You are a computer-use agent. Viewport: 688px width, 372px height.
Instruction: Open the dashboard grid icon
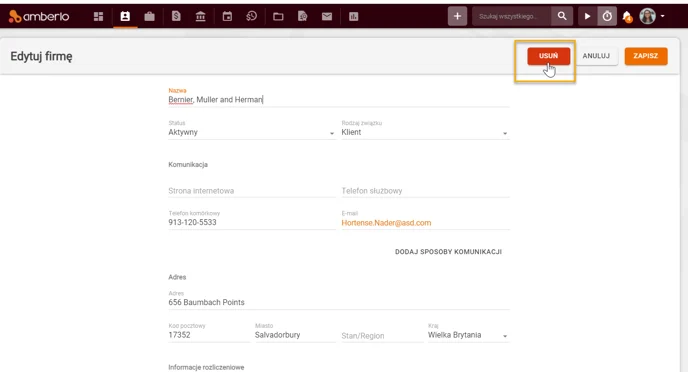[98, 16]
